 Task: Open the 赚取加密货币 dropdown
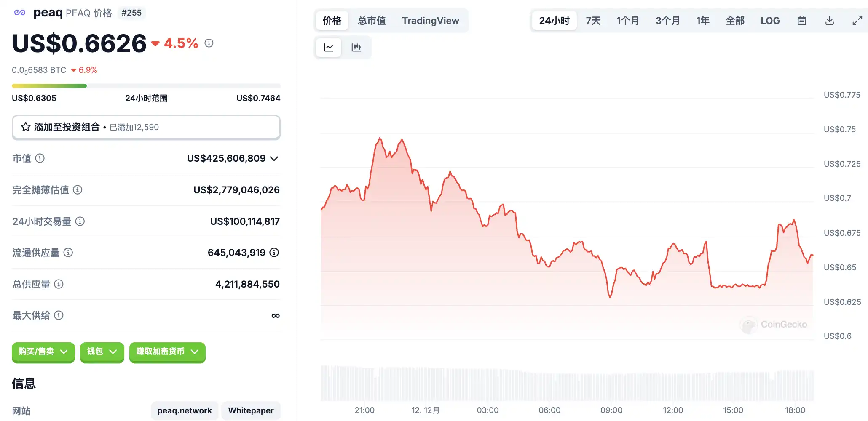pyautogui.click(x=167, y=352)
